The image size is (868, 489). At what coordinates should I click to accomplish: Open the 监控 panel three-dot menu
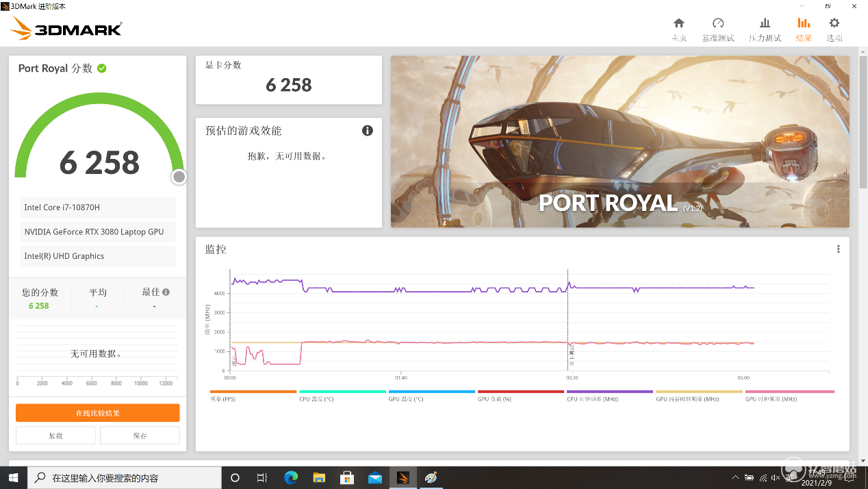(x=838, y=249)
